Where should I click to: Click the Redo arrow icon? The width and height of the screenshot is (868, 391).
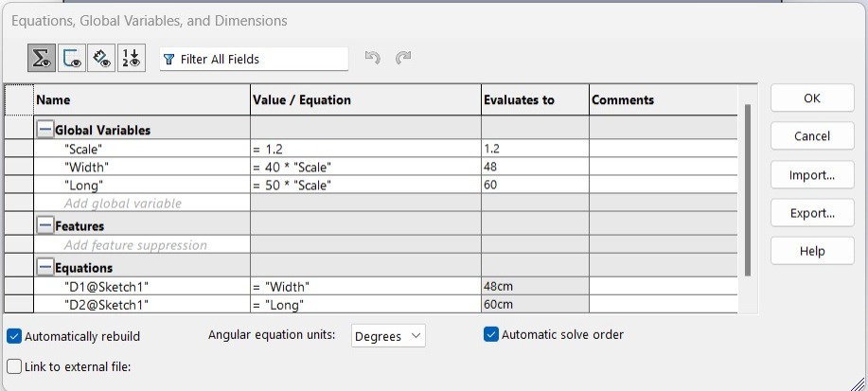(x=403, y=58)
